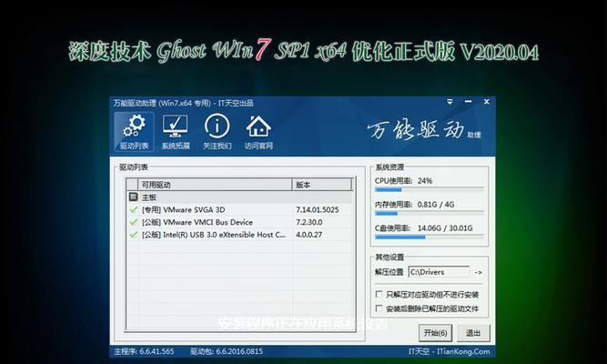Click 主程序: 6.6.41.565 status text

144,351
